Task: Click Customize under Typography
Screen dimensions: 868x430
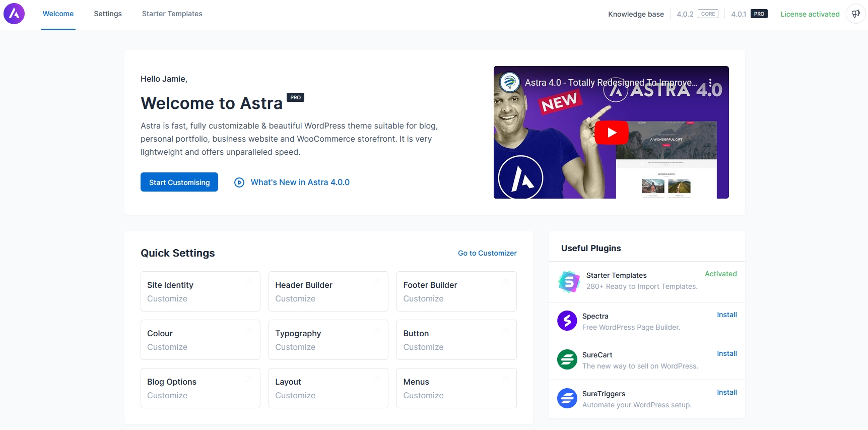Action: pos(295,347)
